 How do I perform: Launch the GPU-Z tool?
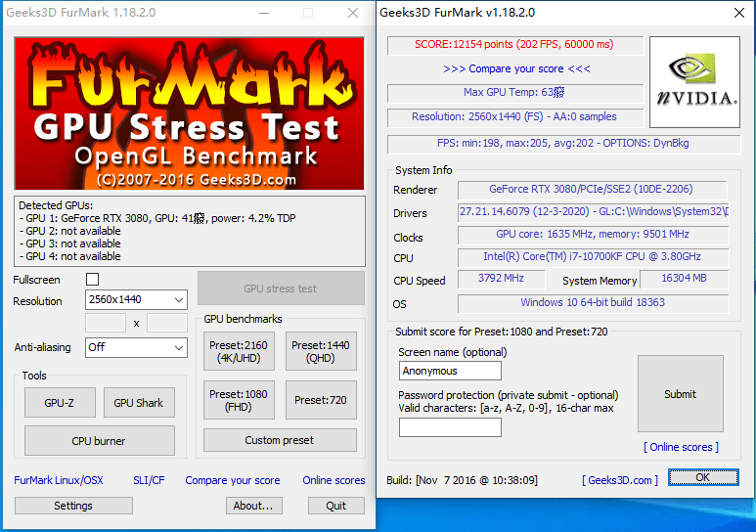coord(59,403)
